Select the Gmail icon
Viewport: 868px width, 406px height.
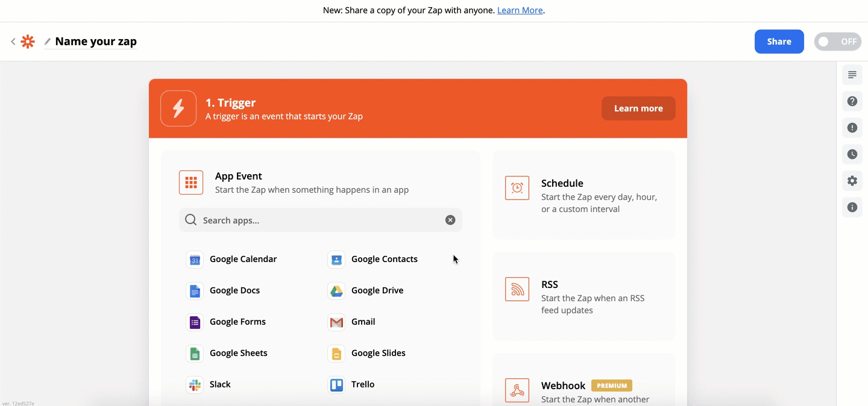click(336, 322)
